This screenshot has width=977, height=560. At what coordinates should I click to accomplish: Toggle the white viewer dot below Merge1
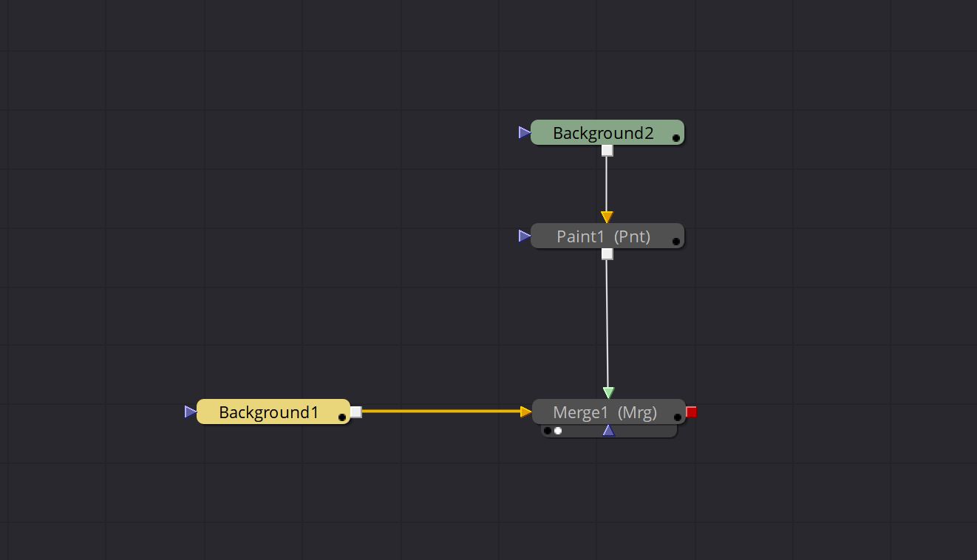(x=558, y=431)
